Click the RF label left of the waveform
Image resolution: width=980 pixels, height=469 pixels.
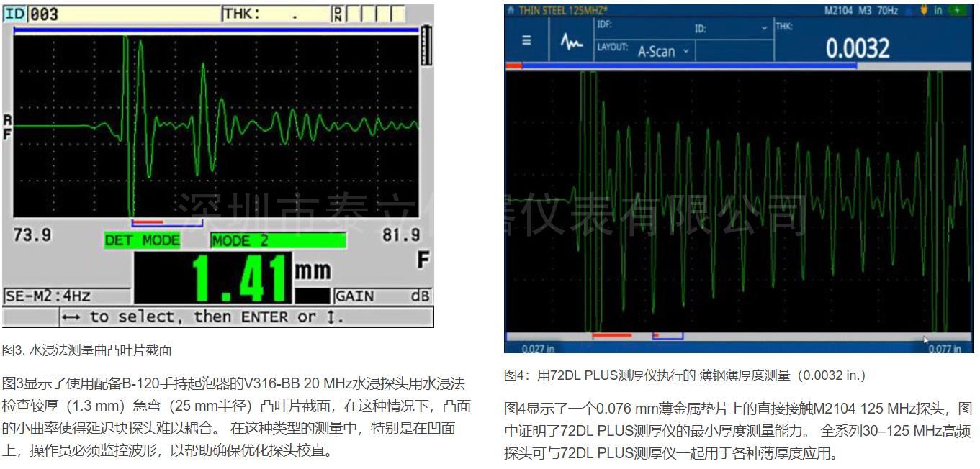pyautogui.click(x=8, y=125)
